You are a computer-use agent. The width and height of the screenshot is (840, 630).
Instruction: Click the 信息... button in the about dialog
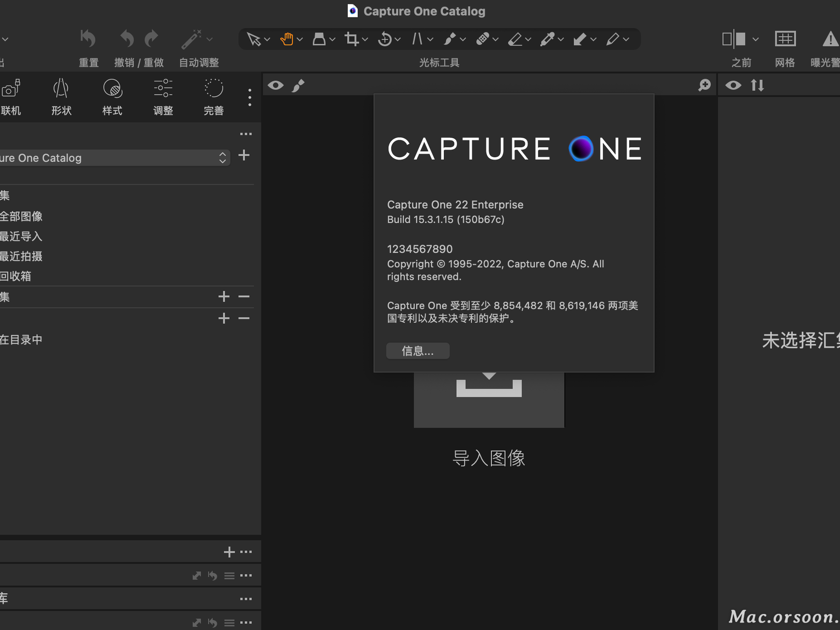tap(417, 351)
